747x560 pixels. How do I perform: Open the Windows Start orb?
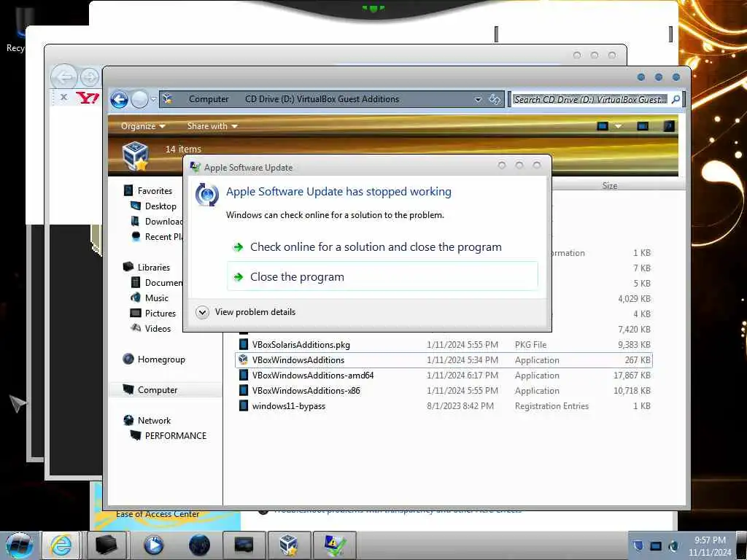click(19, 545)
